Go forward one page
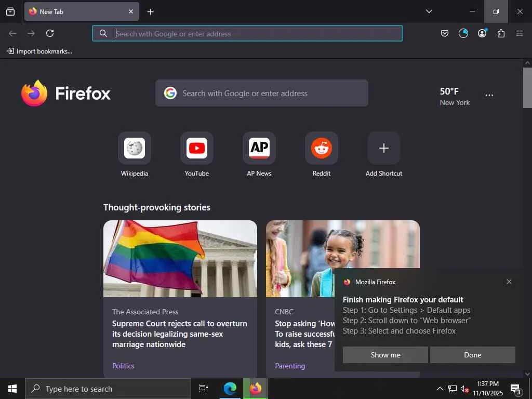This screenshot has width=532, height=399. point(31,33)
